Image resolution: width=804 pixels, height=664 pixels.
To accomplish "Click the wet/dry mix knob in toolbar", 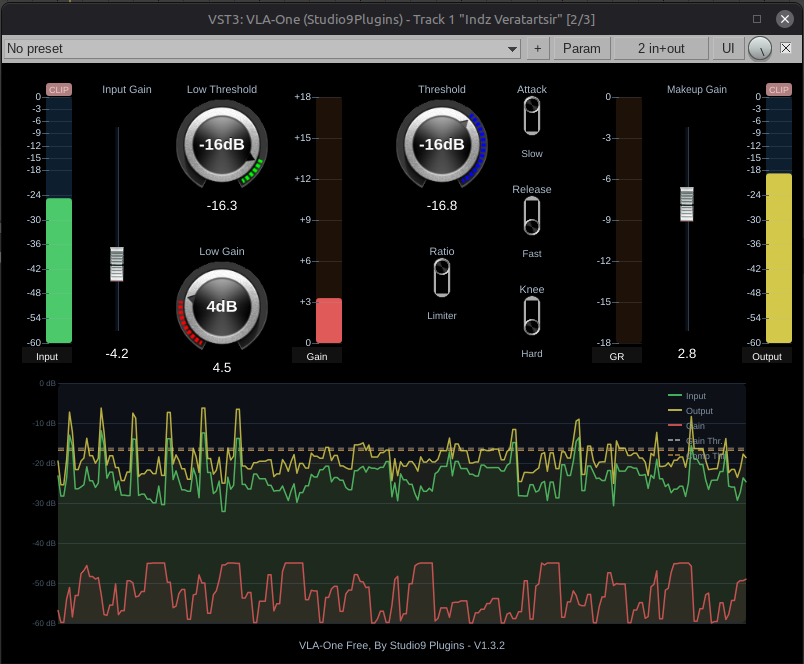I will click(x=760, y=49).
